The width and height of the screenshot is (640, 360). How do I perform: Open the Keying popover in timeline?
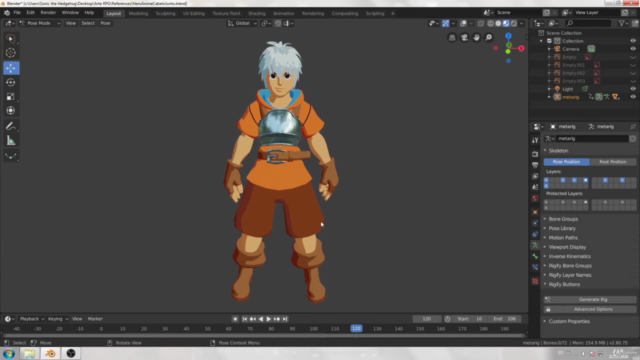click(58, 319)
